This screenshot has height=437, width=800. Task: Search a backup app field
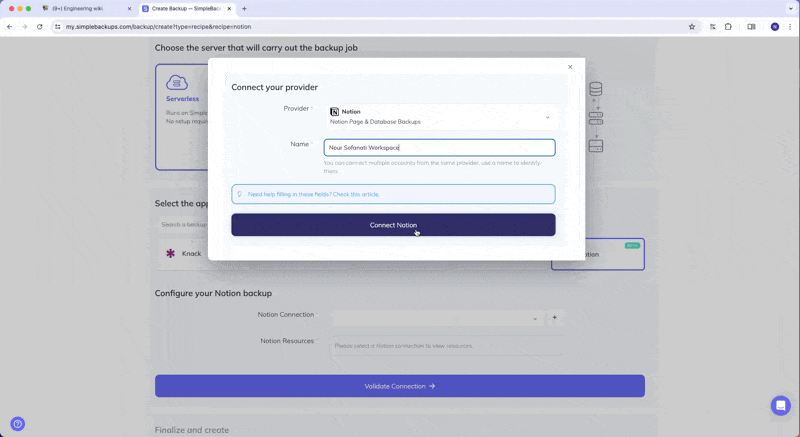click(x=184, y=224)
